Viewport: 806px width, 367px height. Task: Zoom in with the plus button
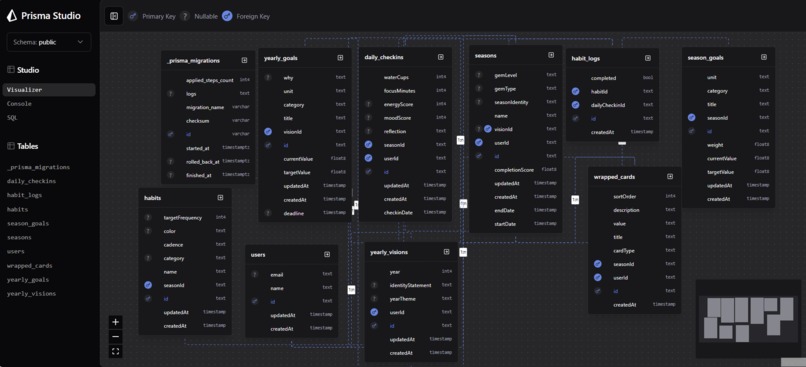tap(116, 322)
